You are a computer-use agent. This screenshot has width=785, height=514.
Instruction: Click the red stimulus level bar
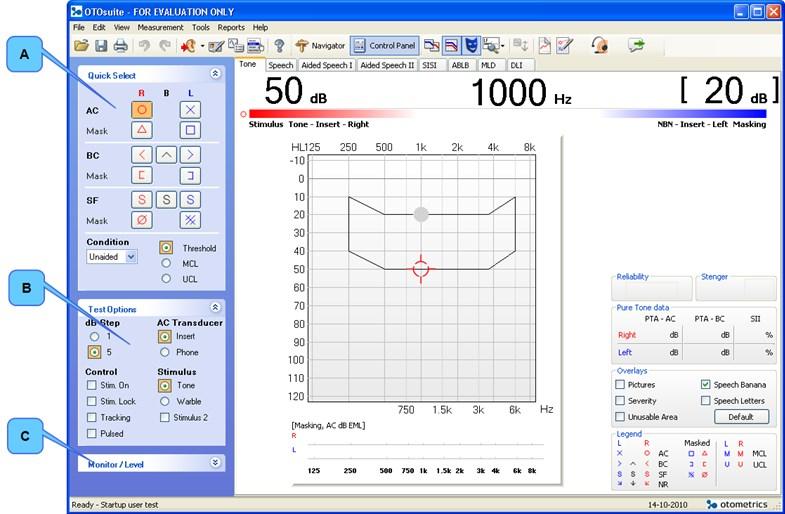coord(330,114)
